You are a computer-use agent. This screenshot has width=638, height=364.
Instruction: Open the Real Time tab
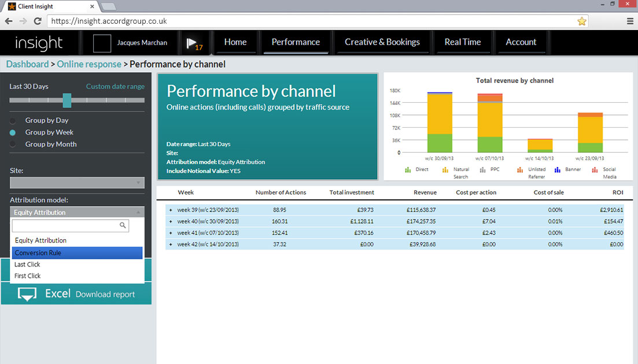pos(463,42)
